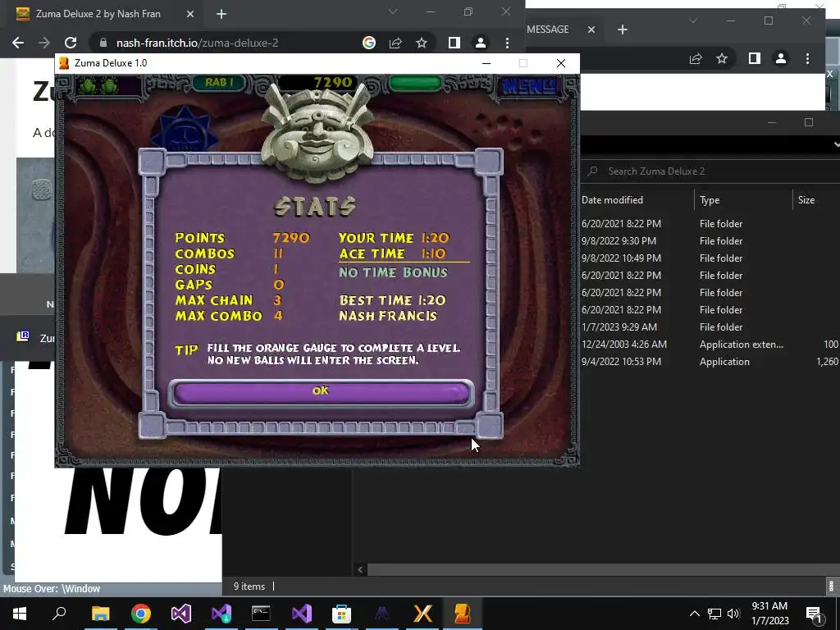Sort by Type column header
Viewport: 840px width, 630px height.
[x=710, y=200]
